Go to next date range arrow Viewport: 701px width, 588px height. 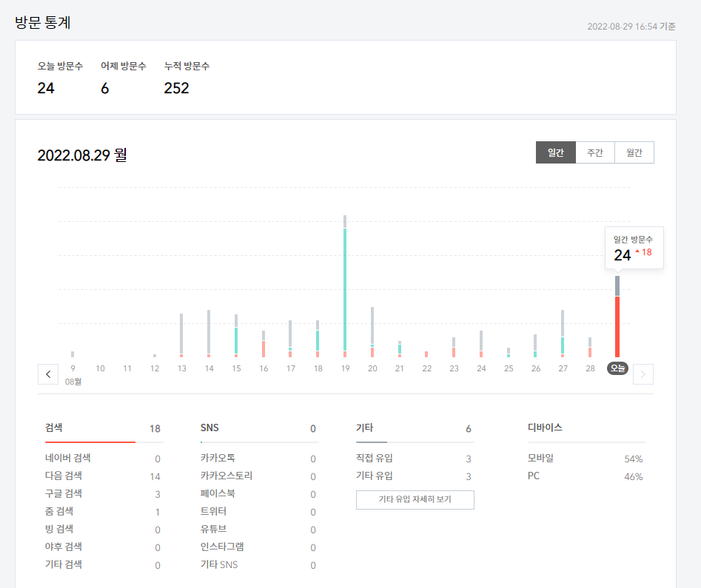(643, 374)
